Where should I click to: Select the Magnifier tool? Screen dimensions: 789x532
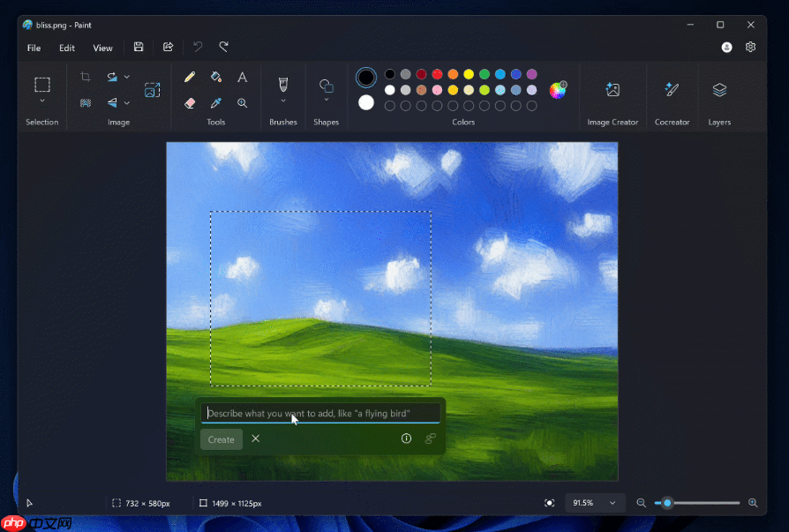[x=242, y=103]
